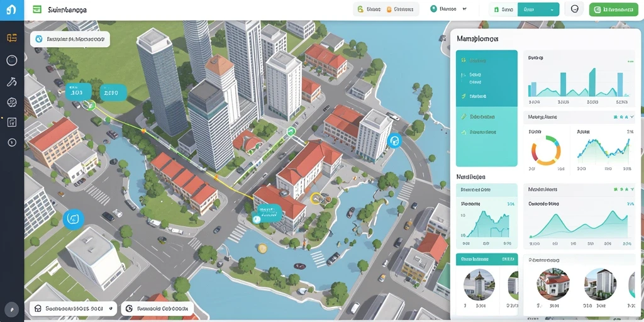Click the blue home logo icon
This screenshot has width=644, height=322.
pyautogui.click(x=11, y=10)
